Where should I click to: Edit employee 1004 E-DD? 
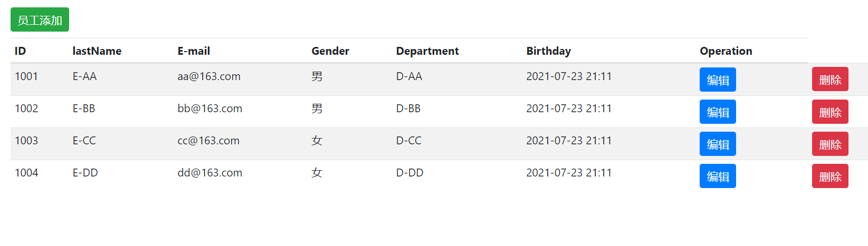(718, 176)
